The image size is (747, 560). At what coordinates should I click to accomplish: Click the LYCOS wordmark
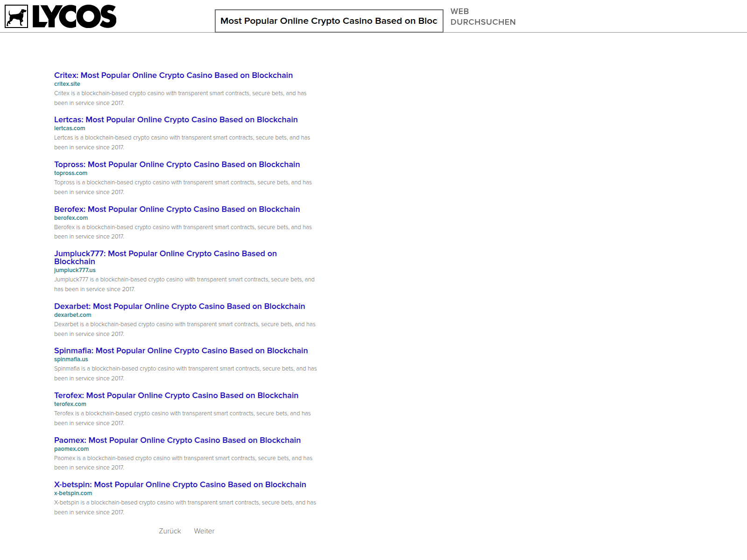pyautogui.click(x=74, y=16)
